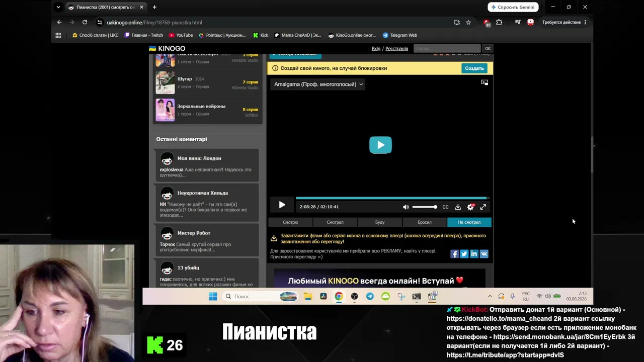The height and width of the screenshot is (362, 644).
Task: Open File Explorer from the taskbar
Action: (308, 296)
